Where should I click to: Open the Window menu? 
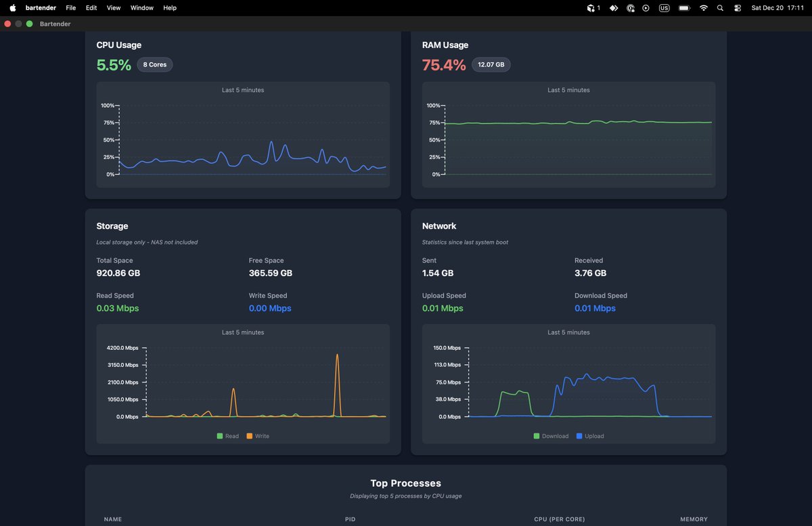click(x=142, y=8)
